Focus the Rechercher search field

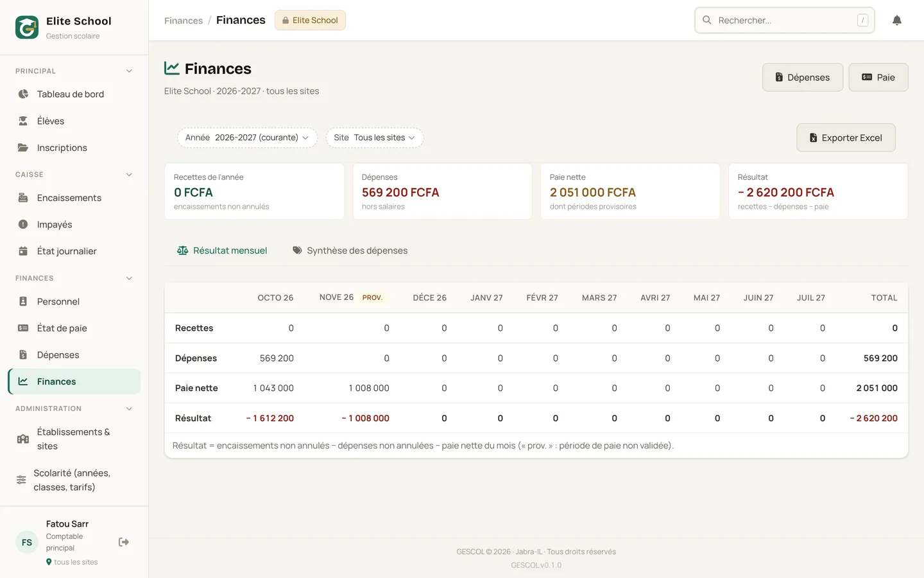785,20
